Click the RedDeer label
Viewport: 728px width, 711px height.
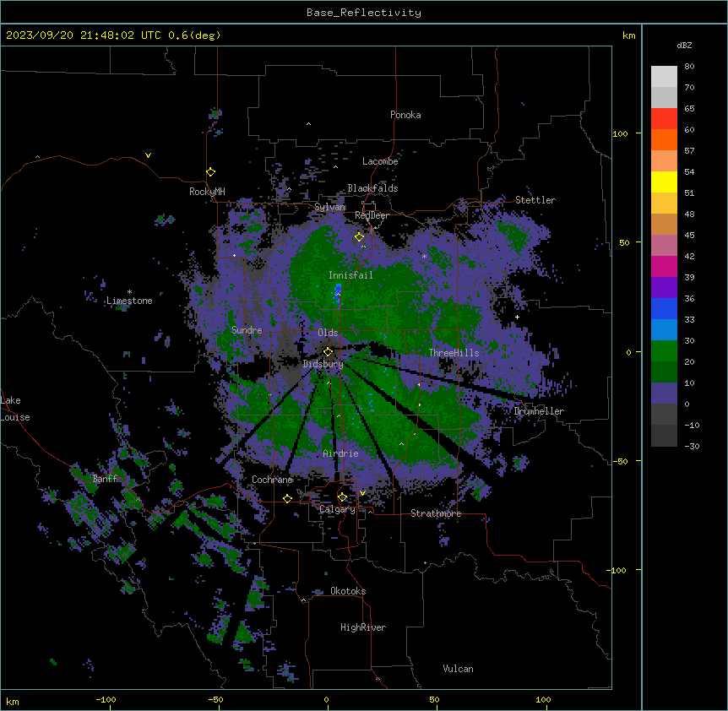(x=372, y=215)
